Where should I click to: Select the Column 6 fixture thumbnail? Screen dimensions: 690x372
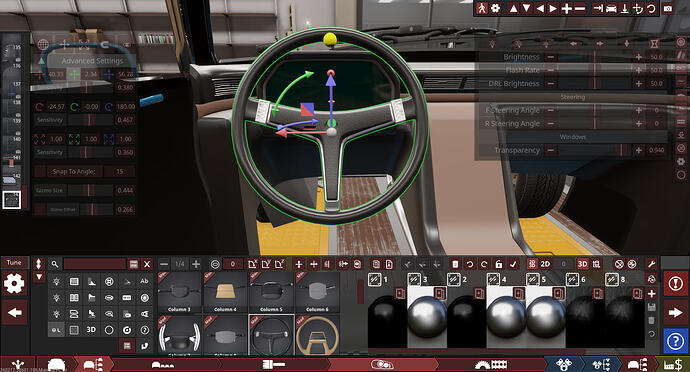point(317,292)
